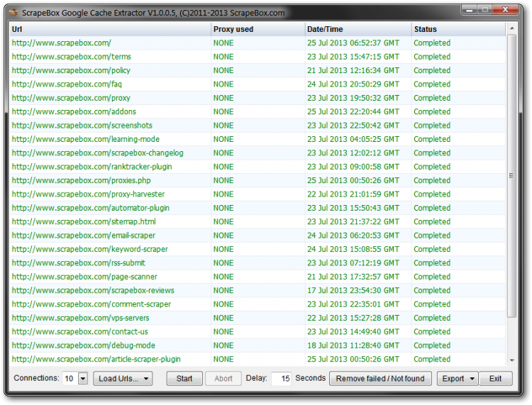
Task: Select the rss-submit URL row
Action: point(257,263)
